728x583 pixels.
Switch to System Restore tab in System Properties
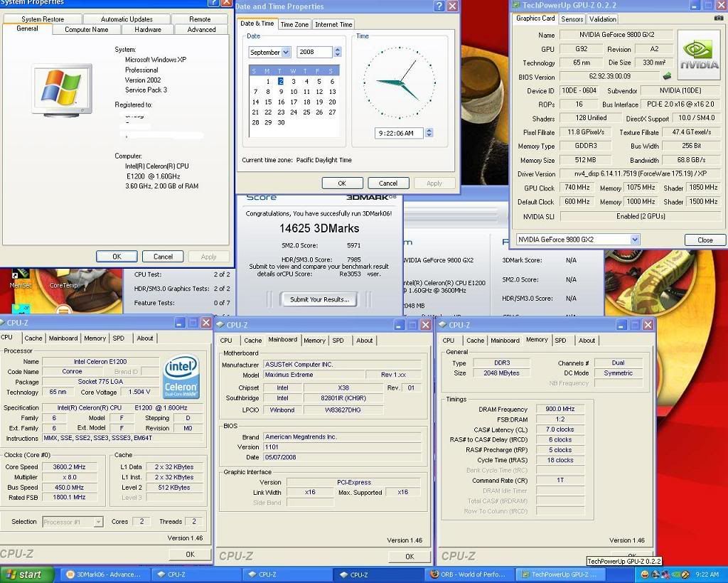point(43,19)
